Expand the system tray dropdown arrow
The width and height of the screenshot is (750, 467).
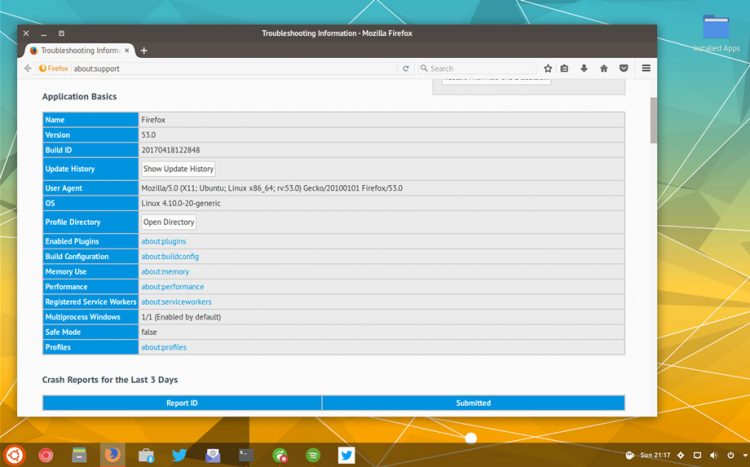pos(745,456)
